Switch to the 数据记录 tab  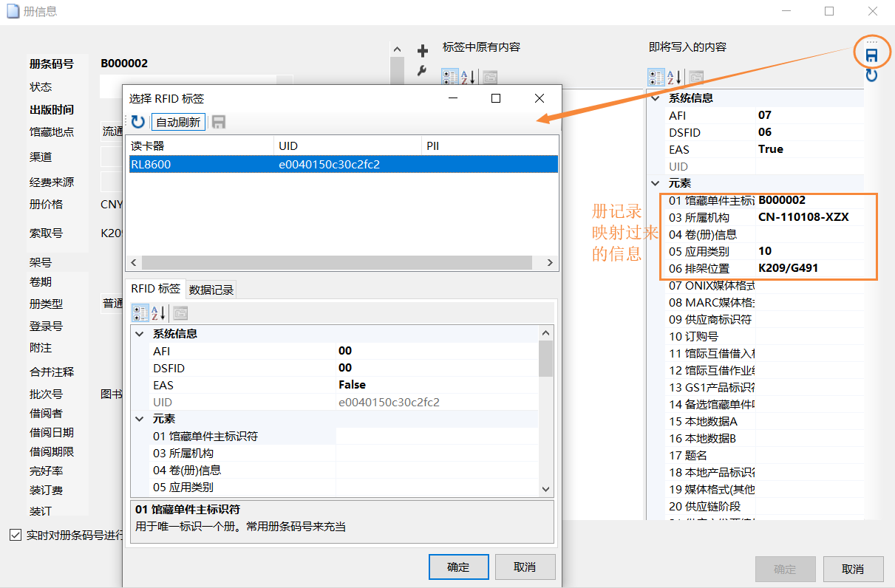pyautogui.click(x=211, y=290)
